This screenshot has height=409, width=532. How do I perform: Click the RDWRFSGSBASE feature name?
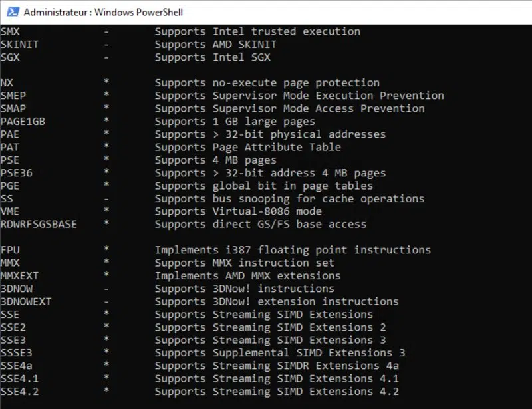[39, 224]
